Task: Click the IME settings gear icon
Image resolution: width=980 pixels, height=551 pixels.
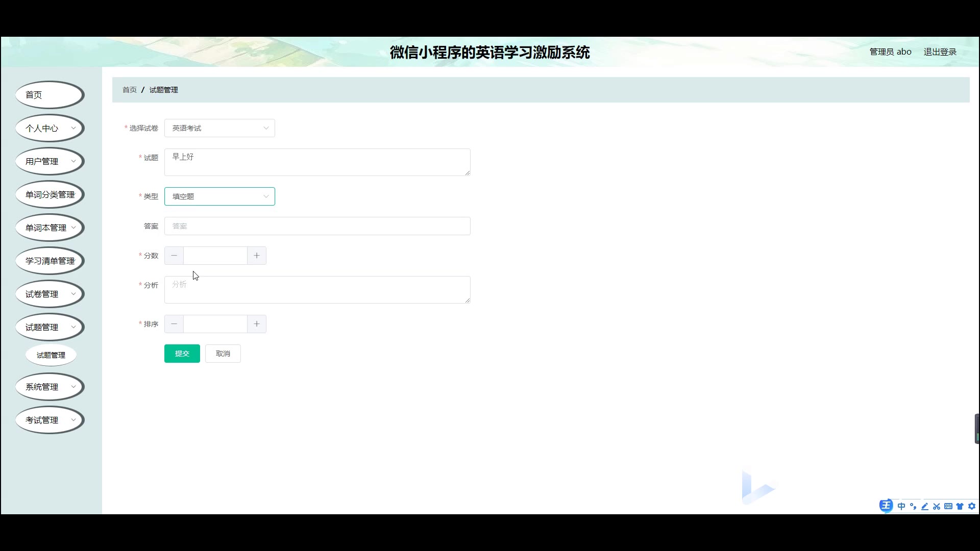Action: click(972, 506)
